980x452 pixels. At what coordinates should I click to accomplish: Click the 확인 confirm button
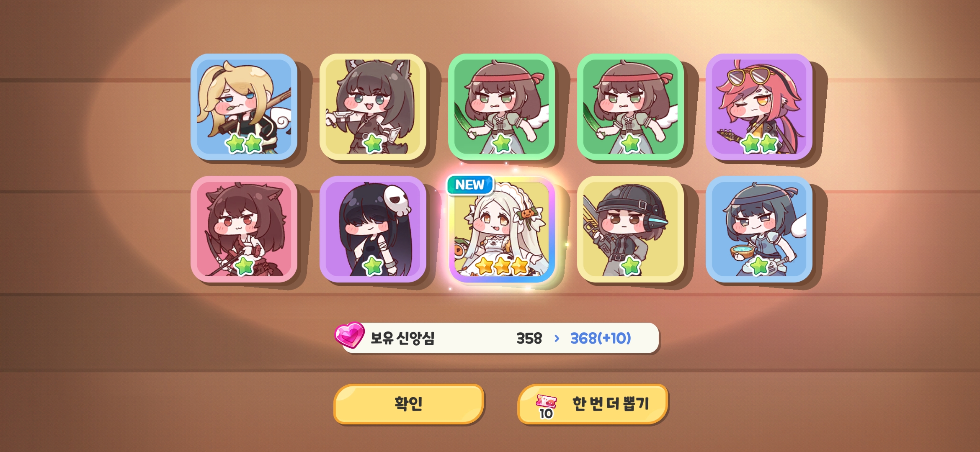tap(409, 404)
